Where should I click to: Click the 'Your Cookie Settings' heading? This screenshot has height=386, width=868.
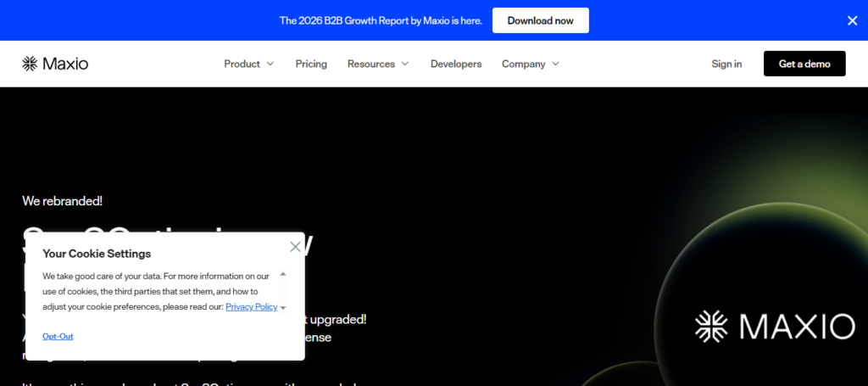point(97,254)
